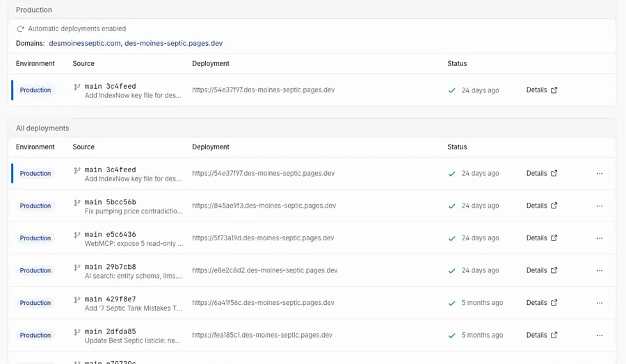Open the 54e37f97 URL in All deployments

pos(263,174)
